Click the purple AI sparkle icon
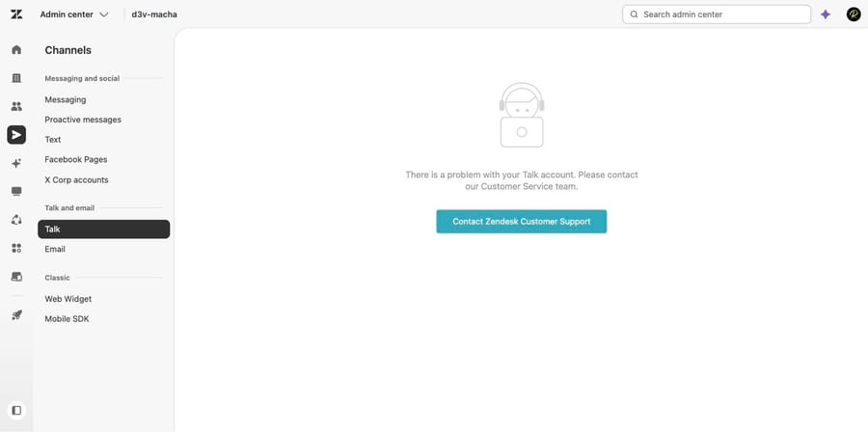This screenshot has width=868, height=432. [826, 14]
